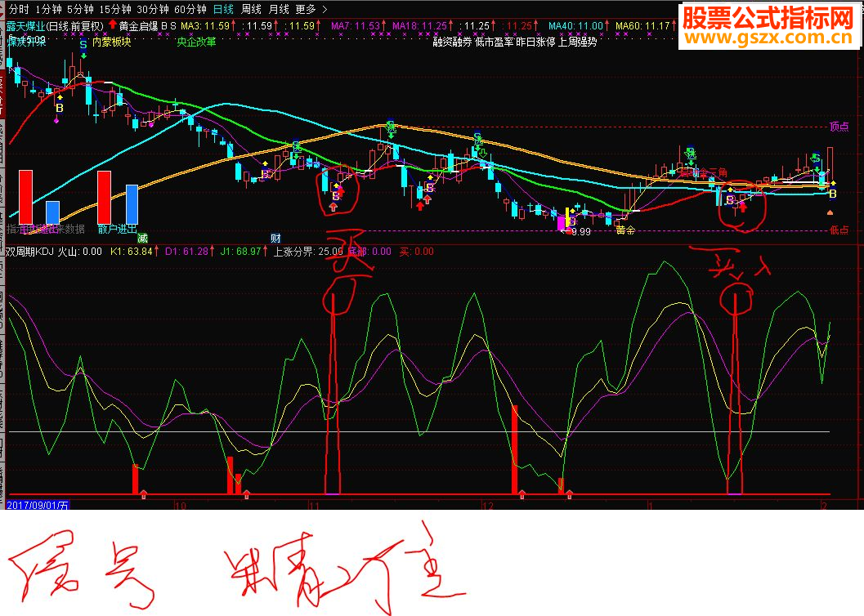Click the red up arrow before 黄金启爆
Screen dimensions: 864x616
pyautogui.click(x=113, y=25)
